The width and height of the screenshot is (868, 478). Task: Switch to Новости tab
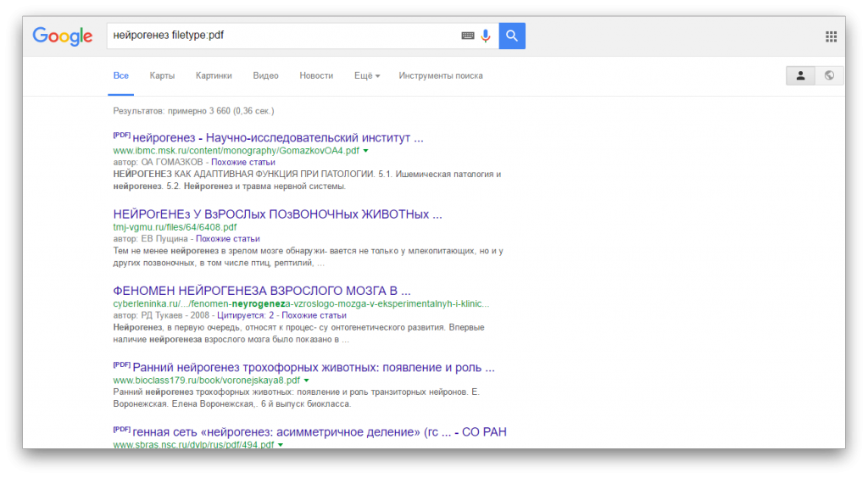316,75
